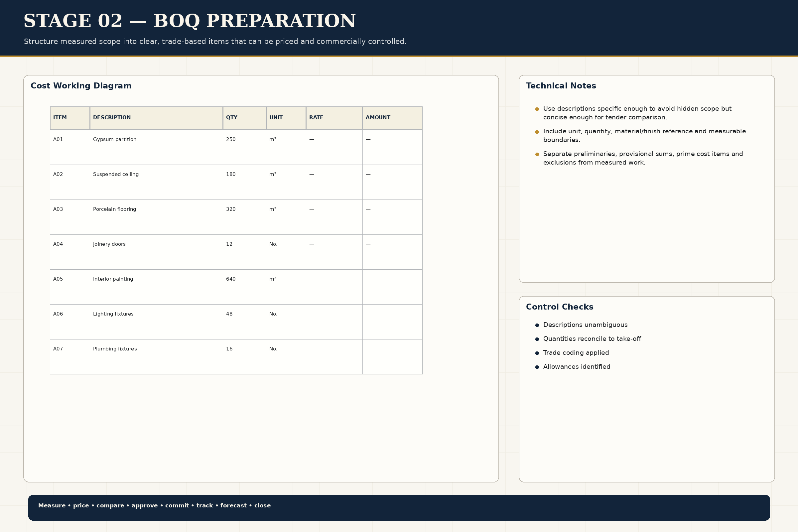Click the Control Checks heading
Viewport: 798px width, 532px height.
coord(560,307)
